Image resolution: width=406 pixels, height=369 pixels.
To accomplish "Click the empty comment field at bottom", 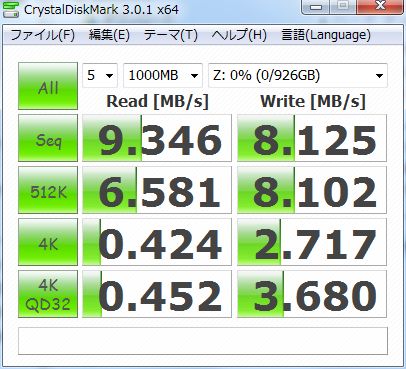I will 203,341.
